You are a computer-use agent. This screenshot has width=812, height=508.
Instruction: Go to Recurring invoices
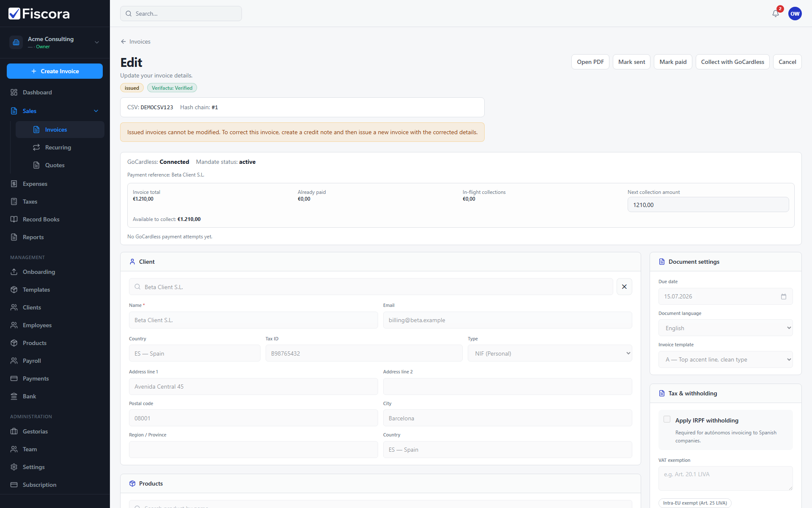tap(60, 147)
